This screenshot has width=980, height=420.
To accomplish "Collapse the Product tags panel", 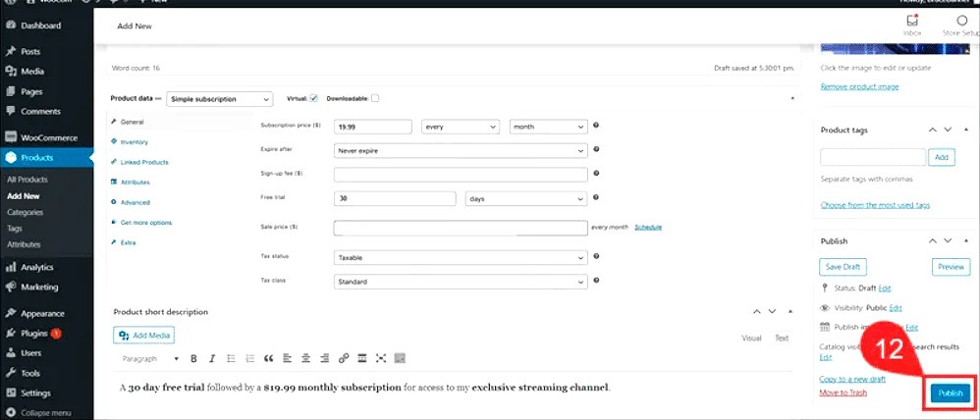I will [x=965, y=130].
